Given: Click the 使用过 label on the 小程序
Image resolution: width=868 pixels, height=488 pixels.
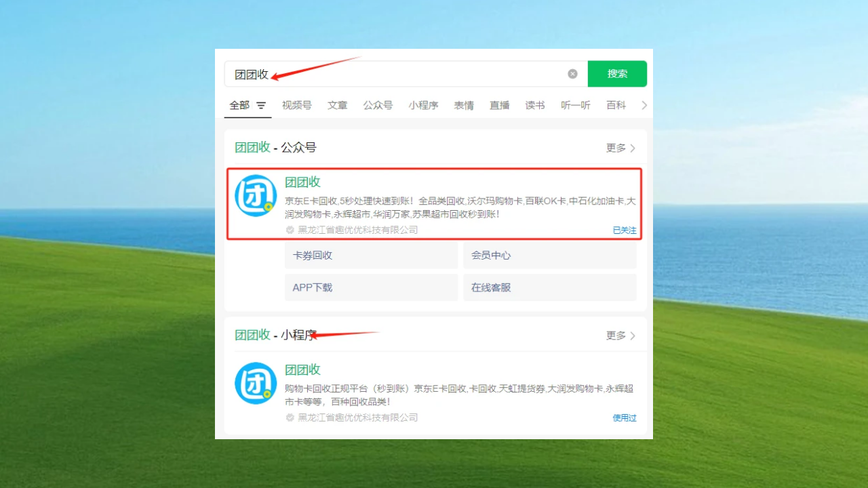Looking at the screenshot, I should (625, 418).
